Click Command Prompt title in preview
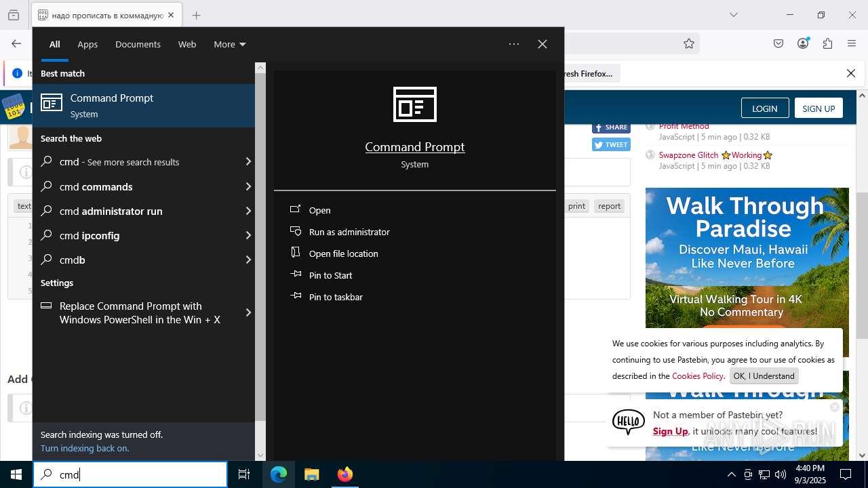 click(x=415, y=147)
